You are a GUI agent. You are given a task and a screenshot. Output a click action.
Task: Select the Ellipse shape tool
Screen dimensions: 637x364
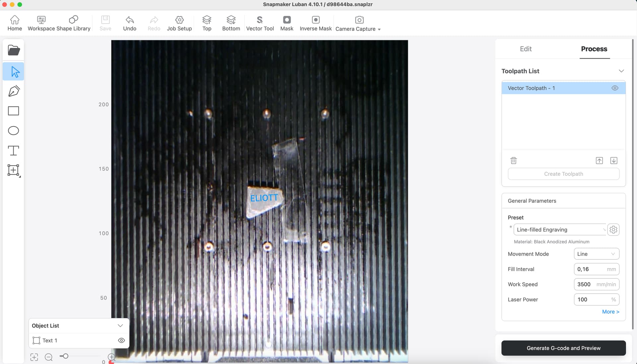pos(14,131)
